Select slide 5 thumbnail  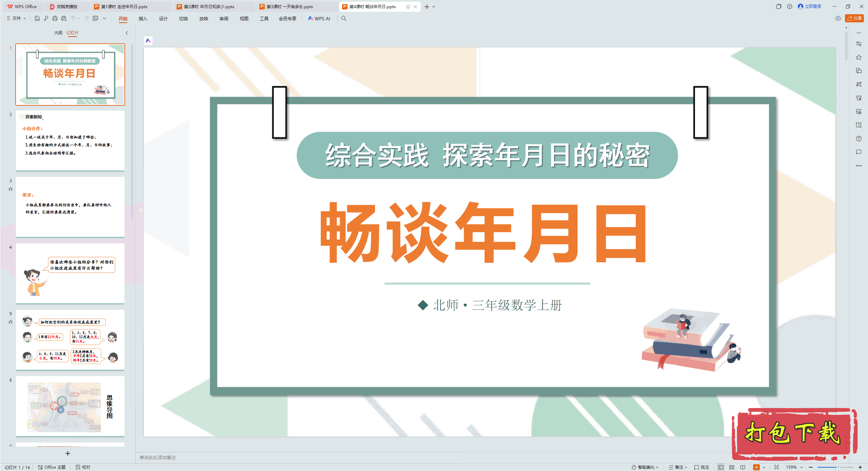(x=70, y=340)
